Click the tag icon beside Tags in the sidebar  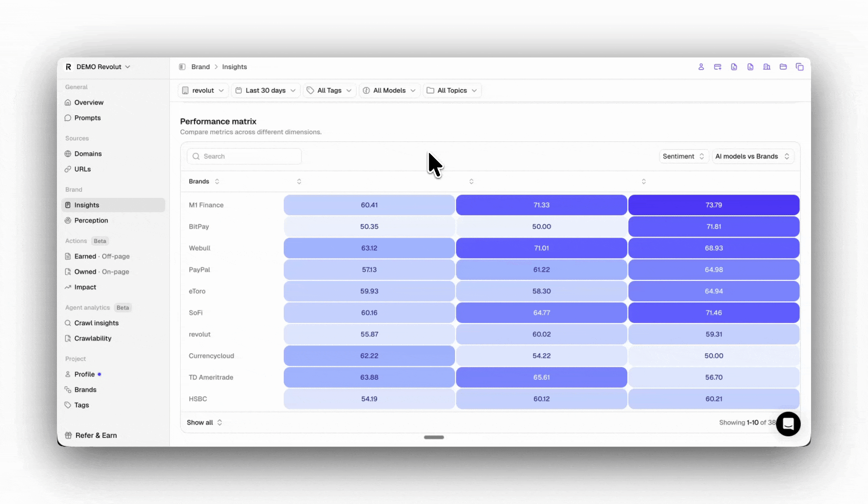(68, 405)
